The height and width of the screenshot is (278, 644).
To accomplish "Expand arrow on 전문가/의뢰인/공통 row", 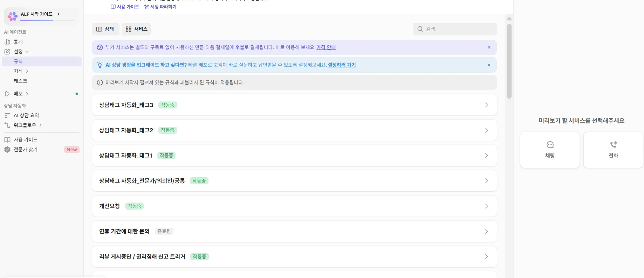I will [x=486, y=181].
